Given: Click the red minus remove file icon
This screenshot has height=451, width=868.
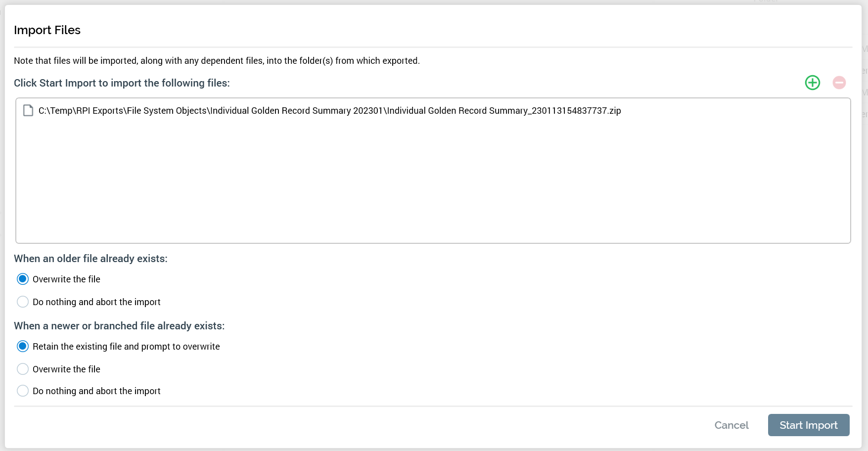Looking at the screenshot, I should [x=839, y=83].
